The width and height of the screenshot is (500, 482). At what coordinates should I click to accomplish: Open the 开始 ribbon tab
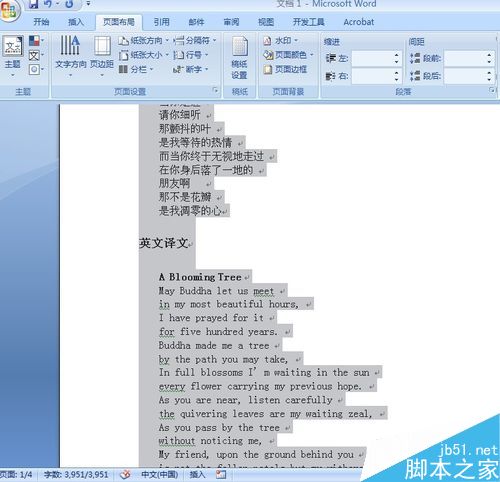tap(41, 22)
